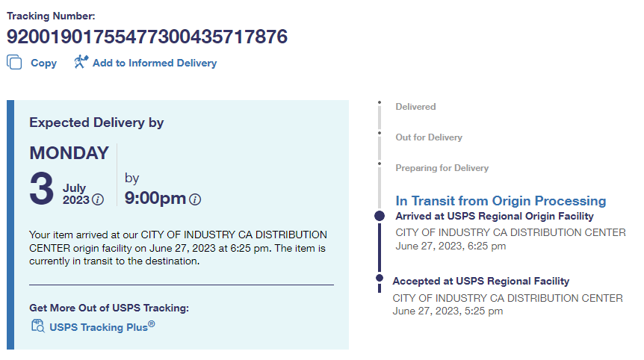Click the USPS Tracking Plus package icon
The height and width of the screenshot is (360, 644).
pos(38,326)
